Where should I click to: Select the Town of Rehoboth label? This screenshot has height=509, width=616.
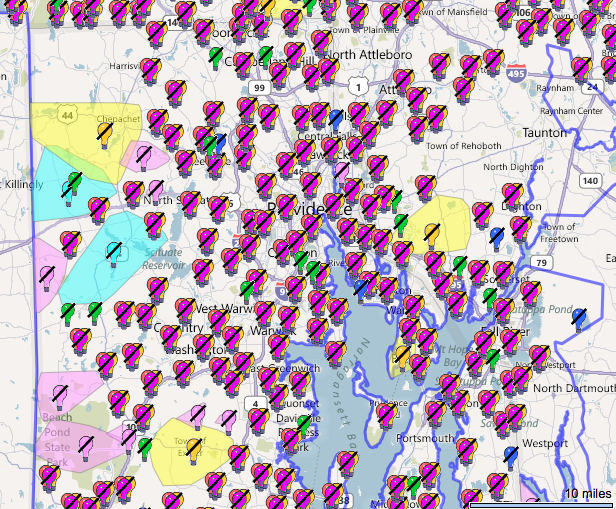[464, 146]
